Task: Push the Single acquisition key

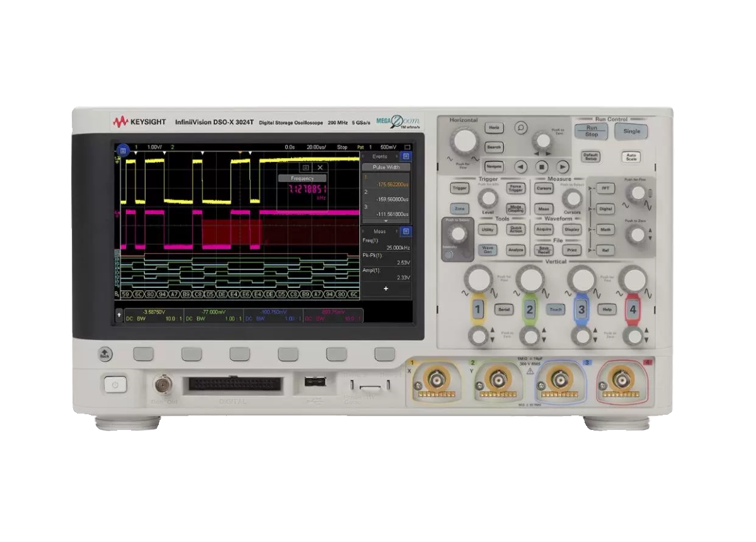Action: coord(631,131)
